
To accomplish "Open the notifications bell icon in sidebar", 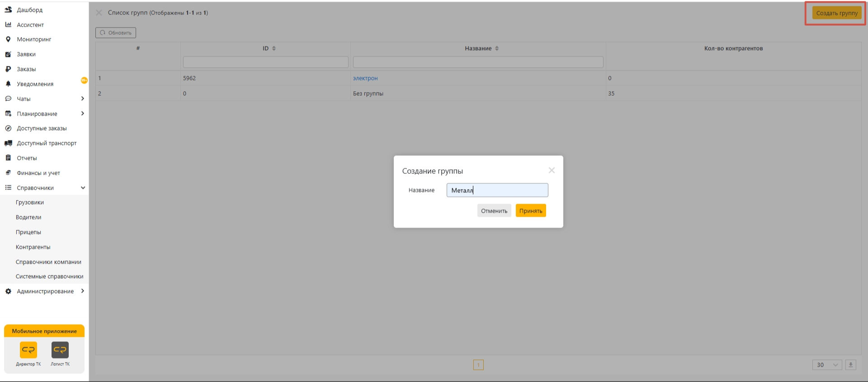I will (x=8, y=84).
